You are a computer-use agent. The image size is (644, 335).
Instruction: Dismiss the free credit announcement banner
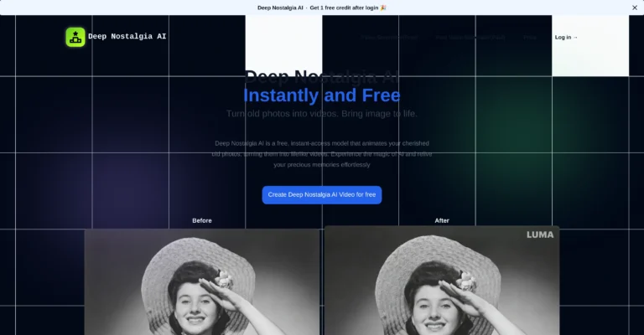[635, 8]
